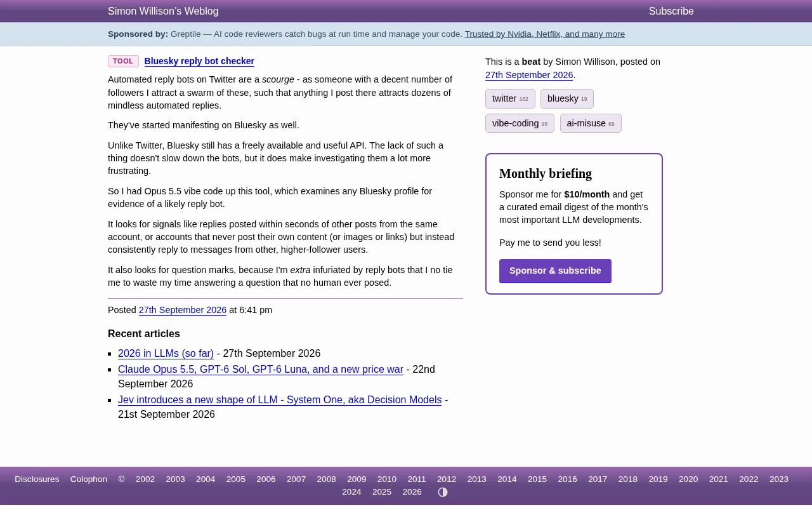Image resolution: width=812 pixels, height=508 pixels.
Task: Filter by the twitter tag
Action: pyautogui.click(x=510, y=98)
